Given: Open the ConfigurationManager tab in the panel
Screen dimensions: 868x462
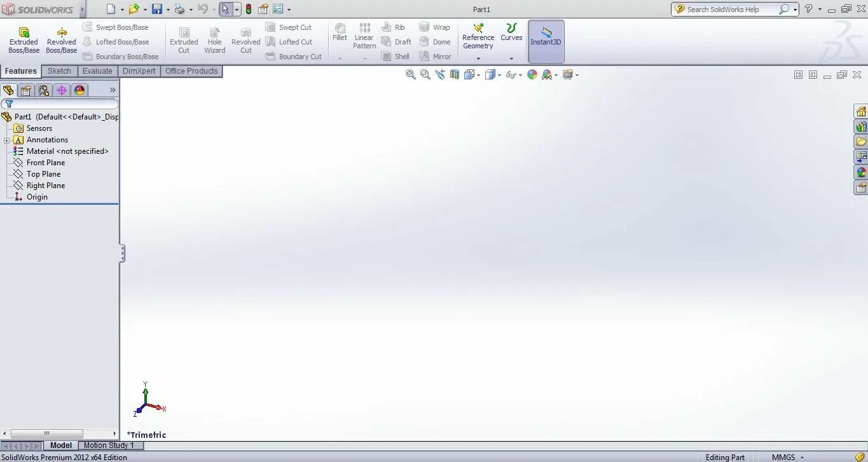Looking at the screenshot, I should click(44, 90).
